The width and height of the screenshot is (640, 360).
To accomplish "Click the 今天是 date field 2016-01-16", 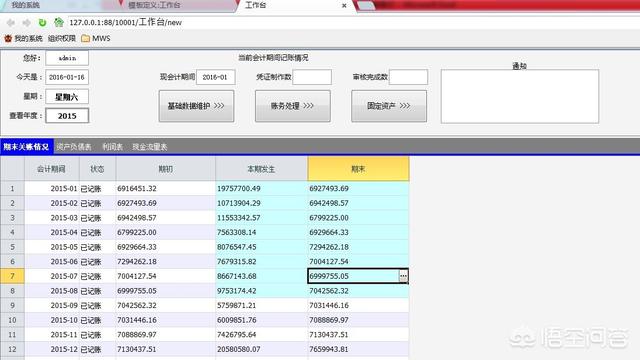I will coord(67,77).
